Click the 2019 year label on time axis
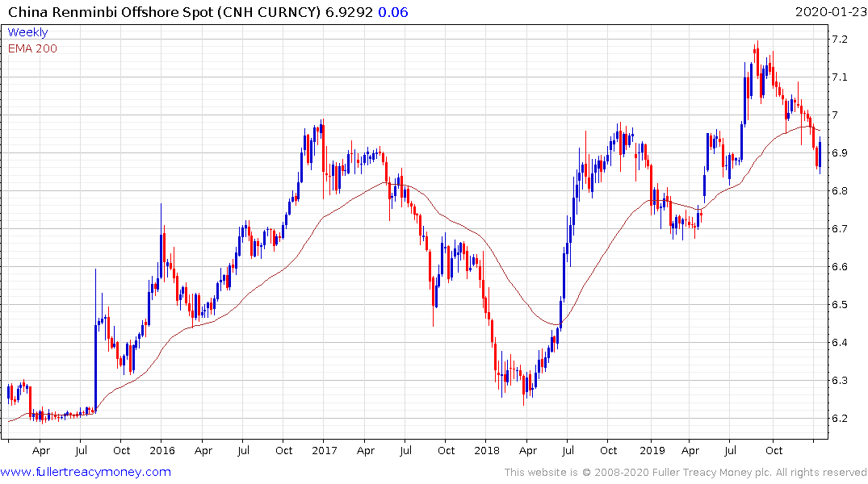 point(652,450)
